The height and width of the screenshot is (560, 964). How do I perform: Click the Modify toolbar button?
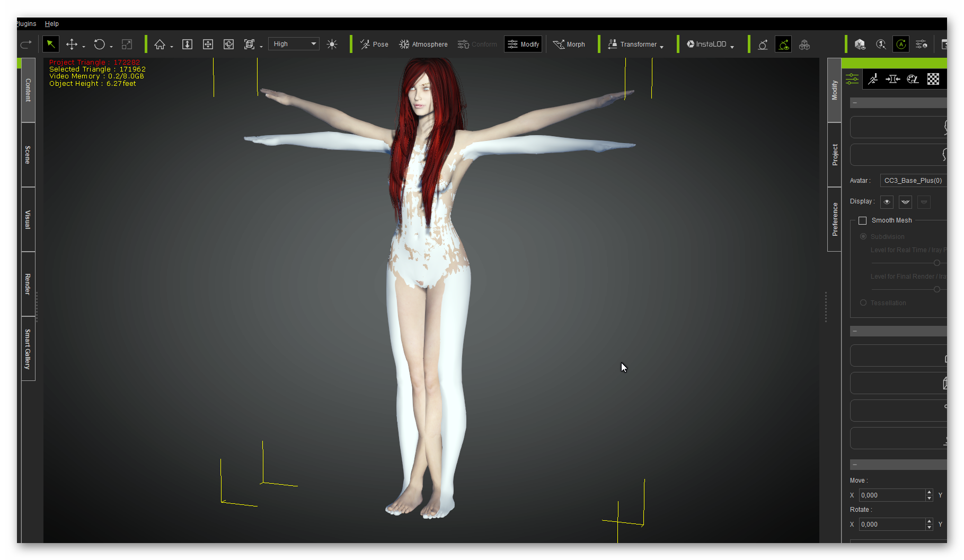click(523, 45)
